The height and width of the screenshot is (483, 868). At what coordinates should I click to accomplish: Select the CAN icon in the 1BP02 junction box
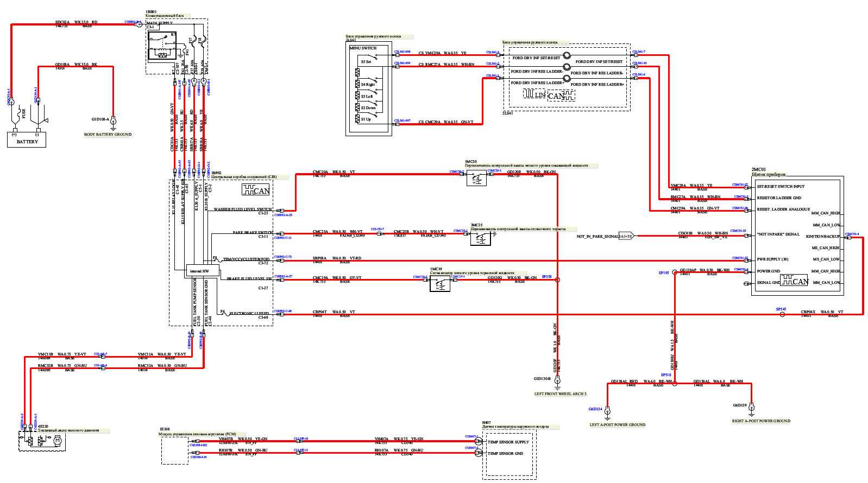click(x=256, y=190)
